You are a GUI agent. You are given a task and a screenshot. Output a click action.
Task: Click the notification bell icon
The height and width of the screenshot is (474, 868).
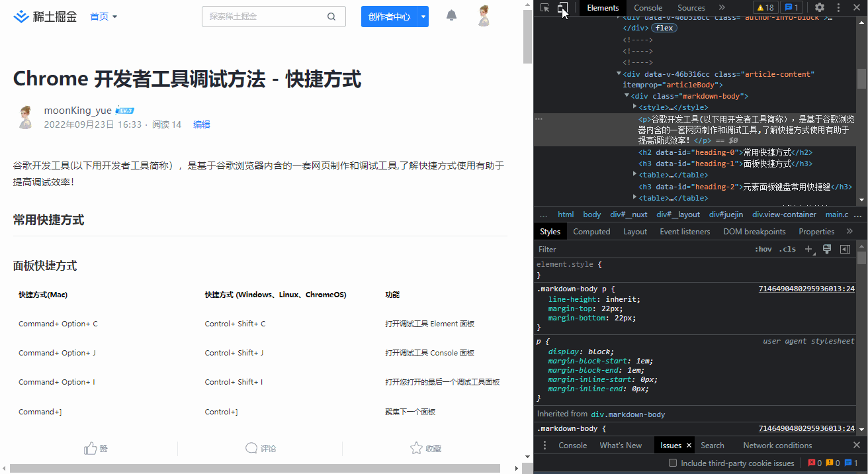[451, 16]
